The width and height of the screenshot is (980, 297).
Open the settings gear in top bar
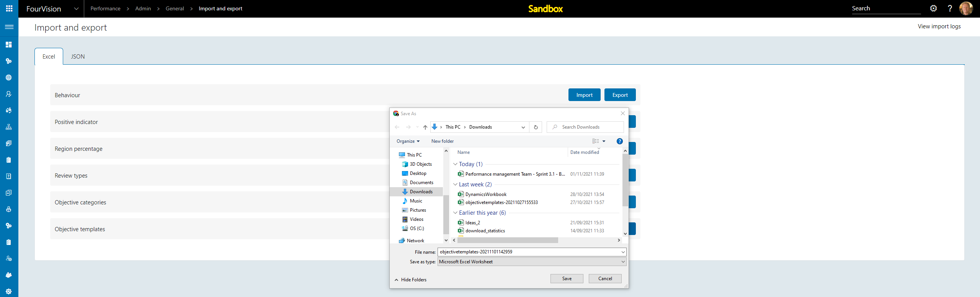pos(933,8)
